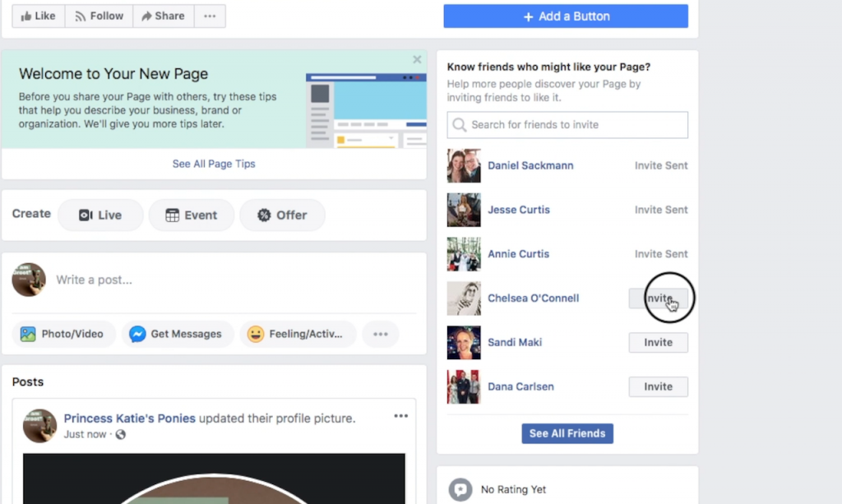
Task: Click the search magnifier icon in invite box
Action: click(459, 124)
